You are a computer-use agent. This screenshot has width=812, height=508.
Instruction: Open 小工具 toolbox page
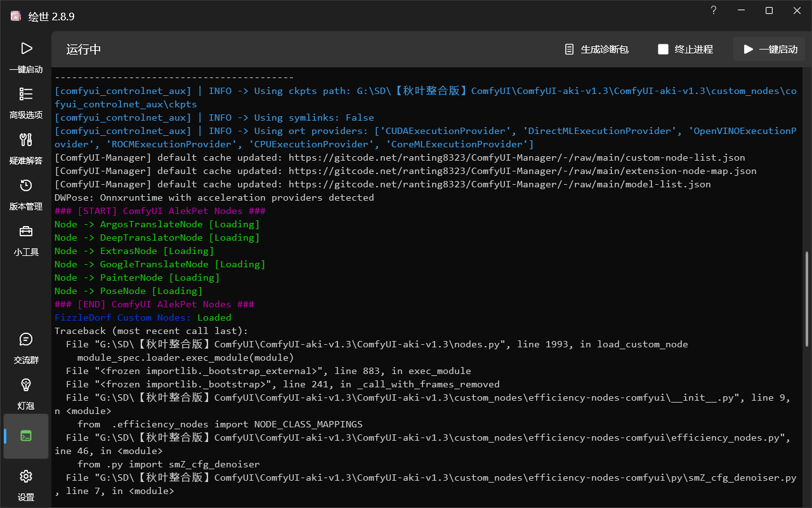[26, 240]
